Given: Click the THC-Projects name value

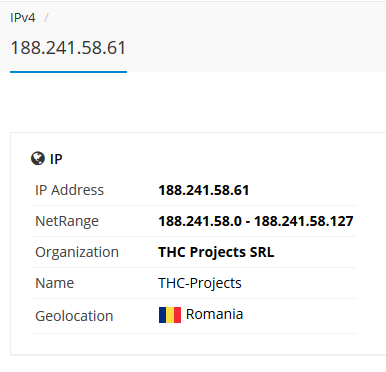Looking at the screenshot, I should 200,283.
